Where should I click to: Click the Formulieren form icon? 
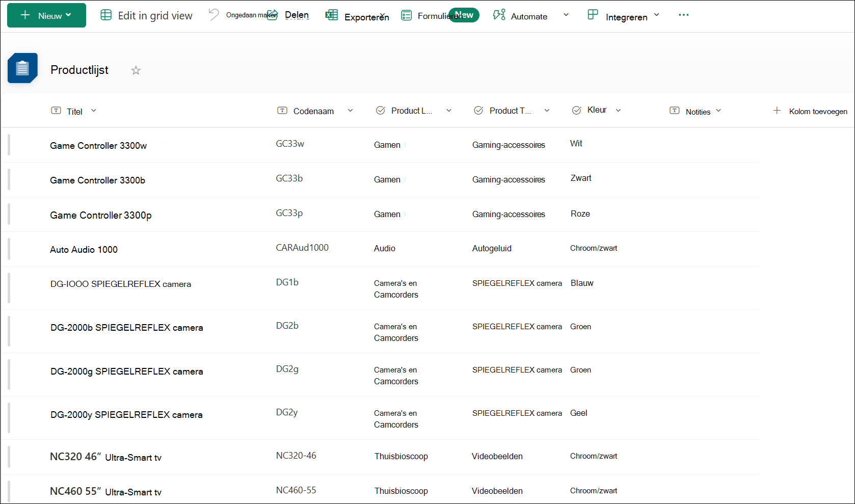click(407, 16)
